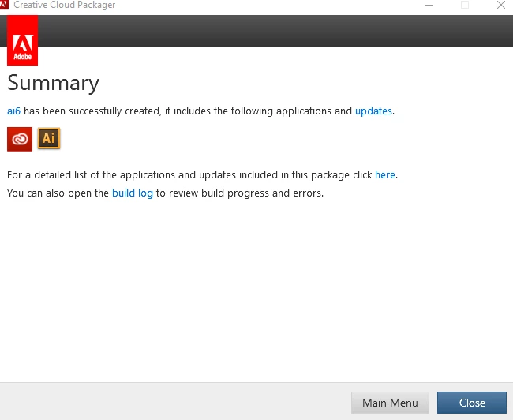Click the Creative Cloud Packager title text
Viewport: 513px width, 420px height.
point(65,5)
